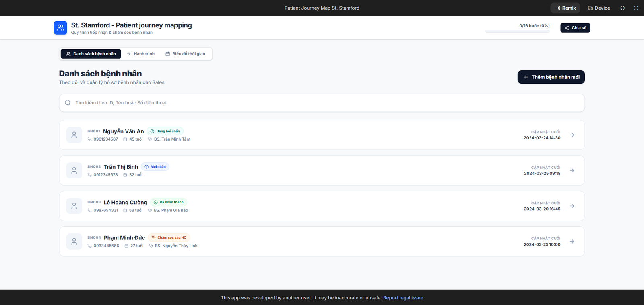
Task: Click the Report legal issue link
Action: coord(403,298)
